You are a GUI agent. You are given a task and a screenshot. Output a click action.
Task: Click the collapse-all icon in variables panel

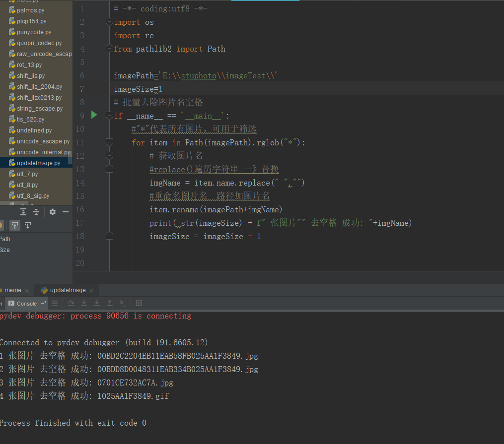coord(36,211)
